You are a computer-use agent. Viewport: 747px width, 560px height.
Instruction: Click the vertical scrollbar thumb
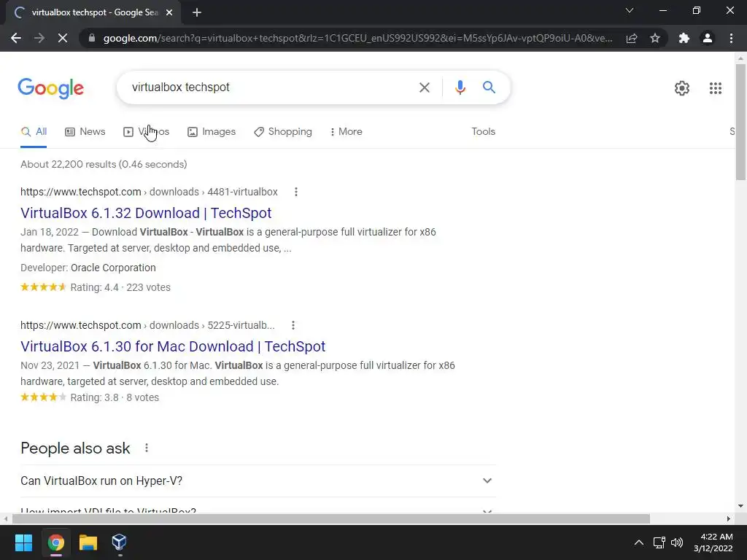click(x=740, y=122)
